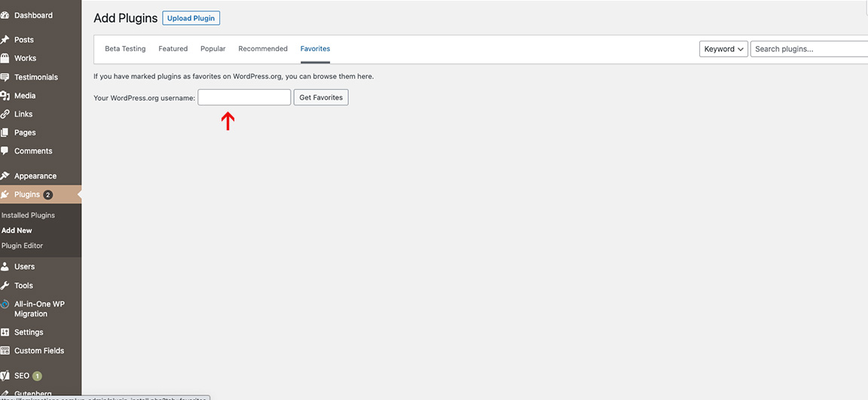Open Installed Plugins submenu

[x=28, y=215]
